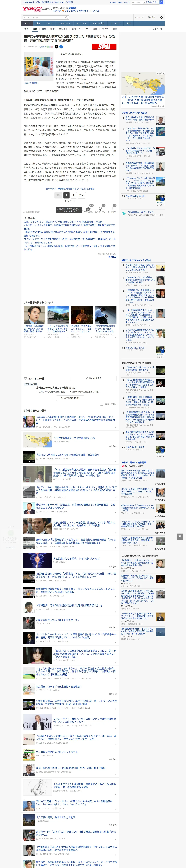Open settings via the gear icon

161,18
